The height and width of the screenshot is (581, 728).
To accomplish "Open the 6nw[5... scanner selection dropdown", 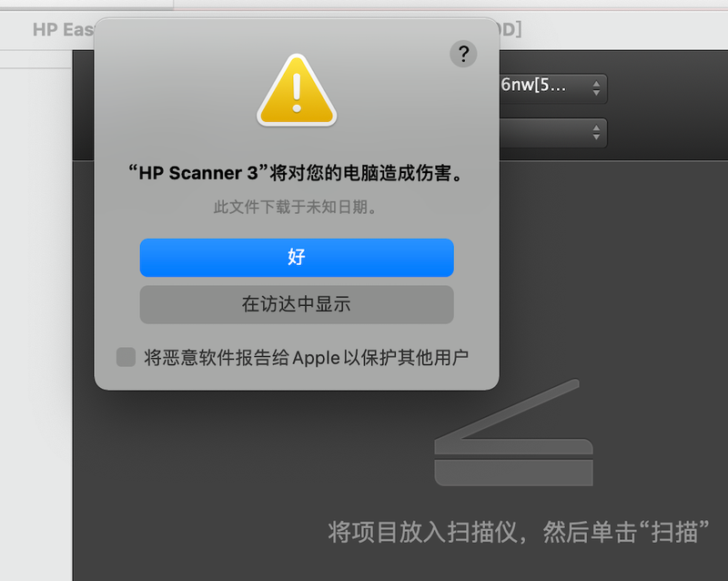I will 553,87.
